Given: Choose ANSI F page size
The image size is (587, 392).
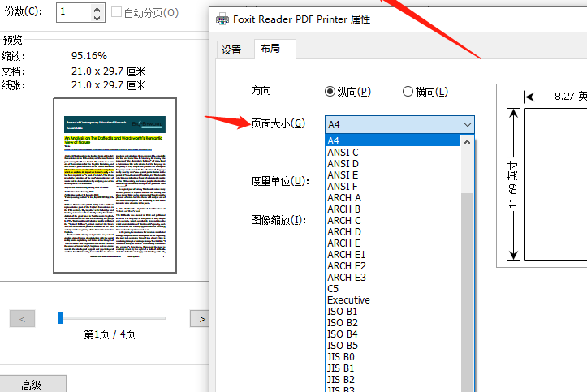Looking at the screenshot, I should coord(393,187).
